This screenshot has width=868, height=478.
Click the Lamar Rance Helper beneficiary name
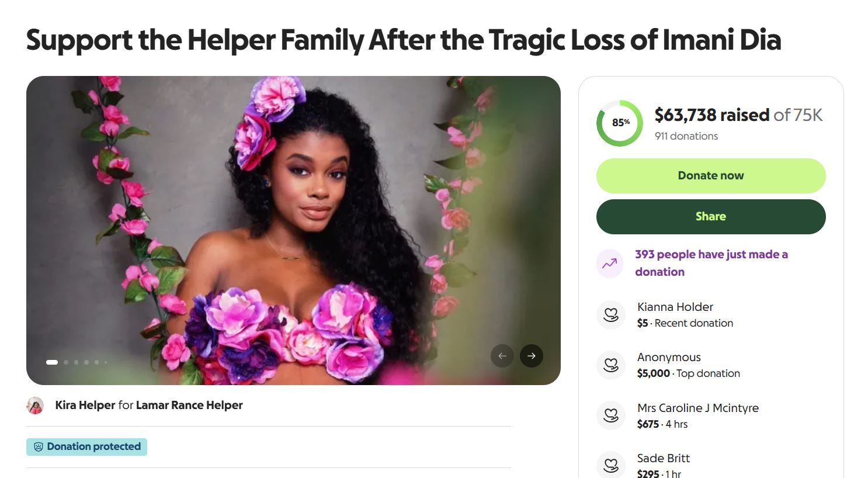[x=189, y=406]
